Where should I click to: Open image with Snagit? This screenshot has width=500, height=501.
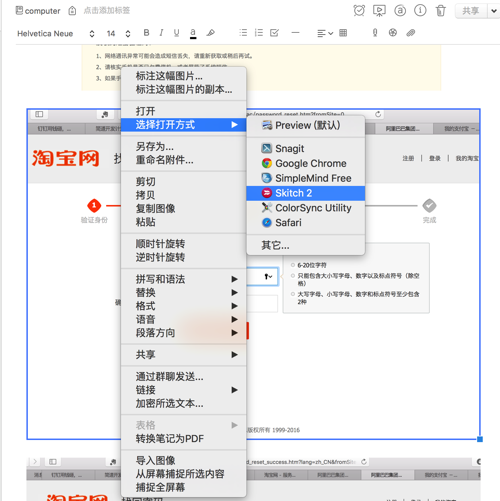point(306,148)
